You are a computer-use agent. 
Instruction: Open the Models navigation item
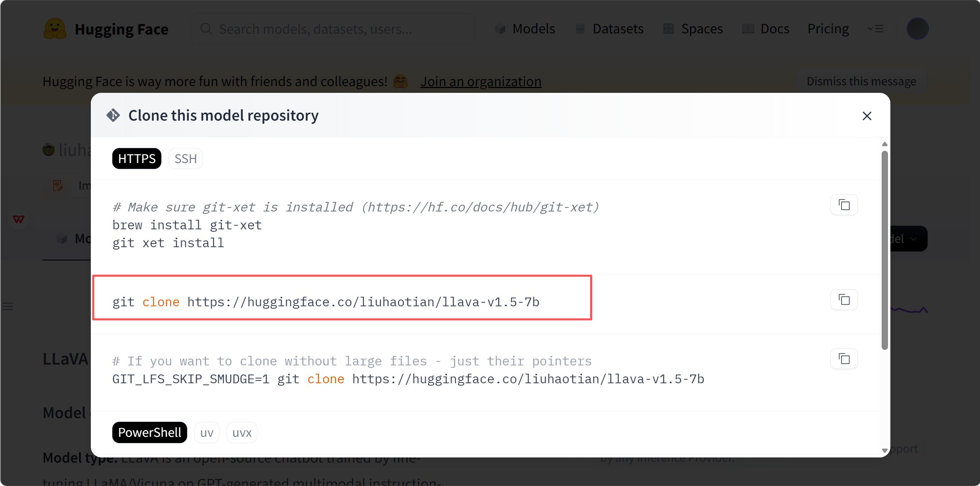[525, 29]
